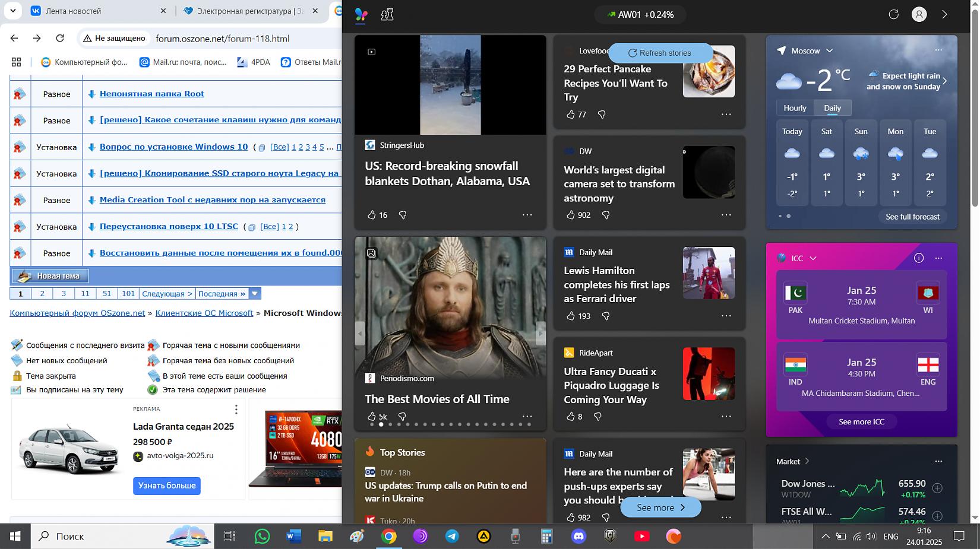980x549 pixels.
Task: Open WhatsApp from the taskbar
Action: tap(262, 536)
